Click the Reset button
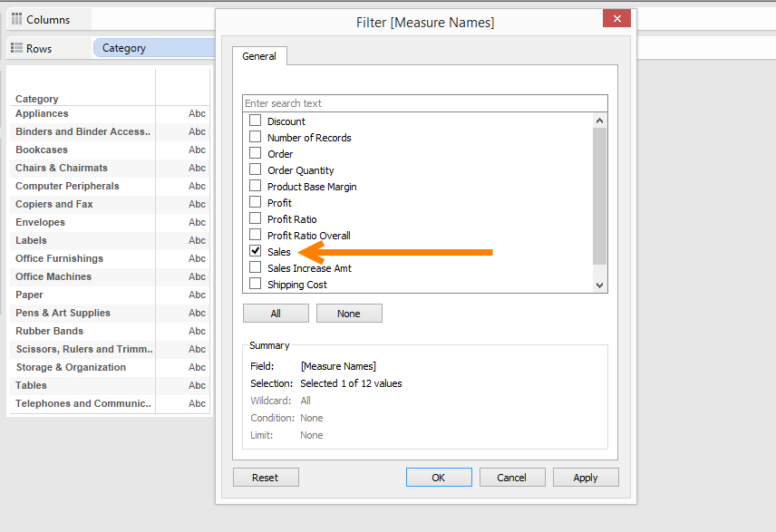 pyautogui.click(x=266, y=478)
